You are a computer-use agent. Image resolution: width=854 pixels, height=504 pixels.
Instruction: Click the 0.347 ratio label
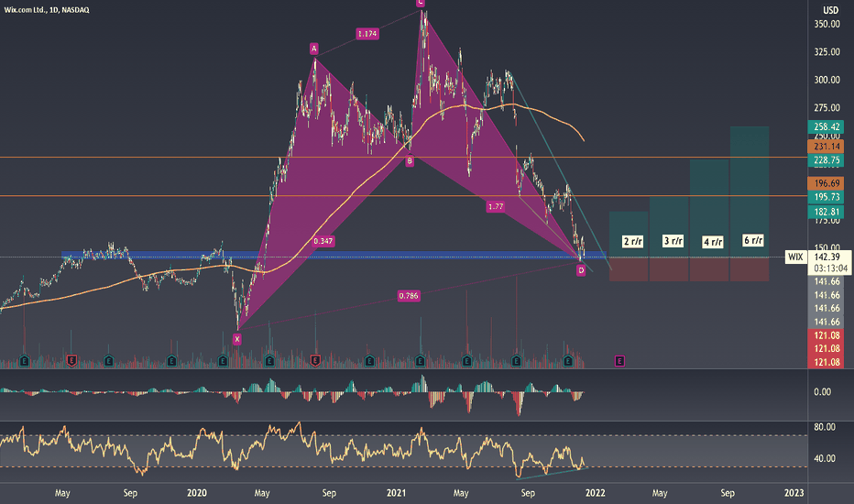(x=323, y=241)
